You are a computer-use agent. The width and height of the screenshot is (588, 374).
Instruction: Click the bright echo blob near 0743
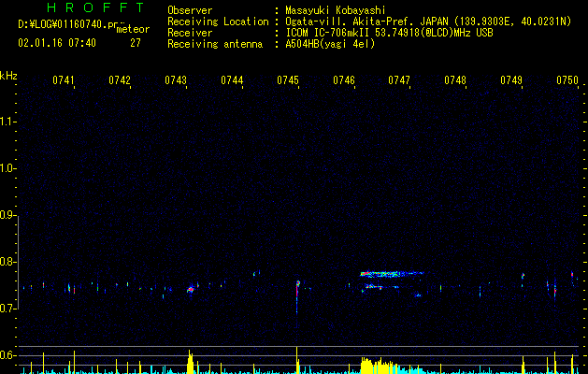coord(191,289)
